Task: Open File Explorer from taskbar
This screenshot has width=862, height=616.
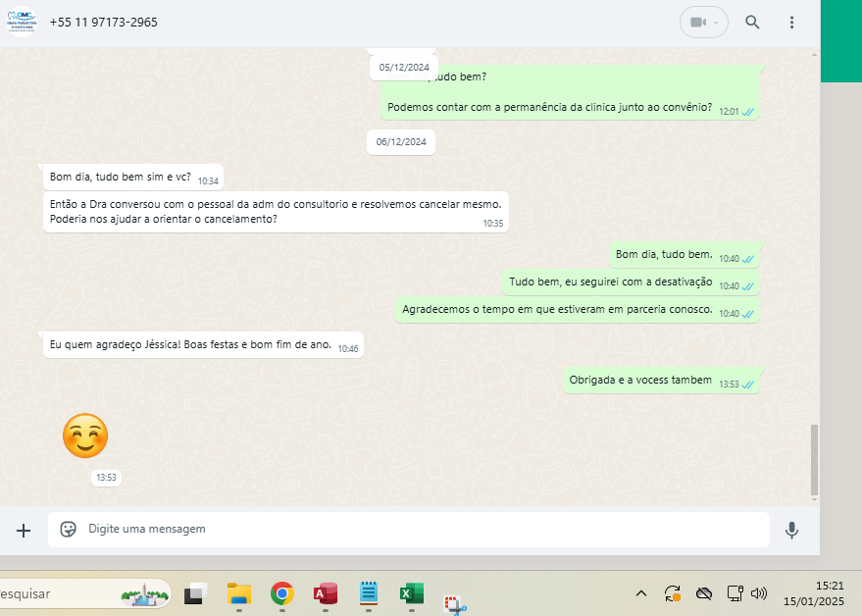Action: pyautogui.click(x=239, y=593)
